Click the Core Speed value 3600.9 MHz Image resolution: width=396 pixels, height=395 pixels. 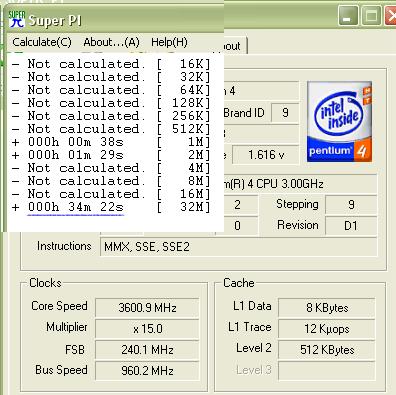pos(147,307)
